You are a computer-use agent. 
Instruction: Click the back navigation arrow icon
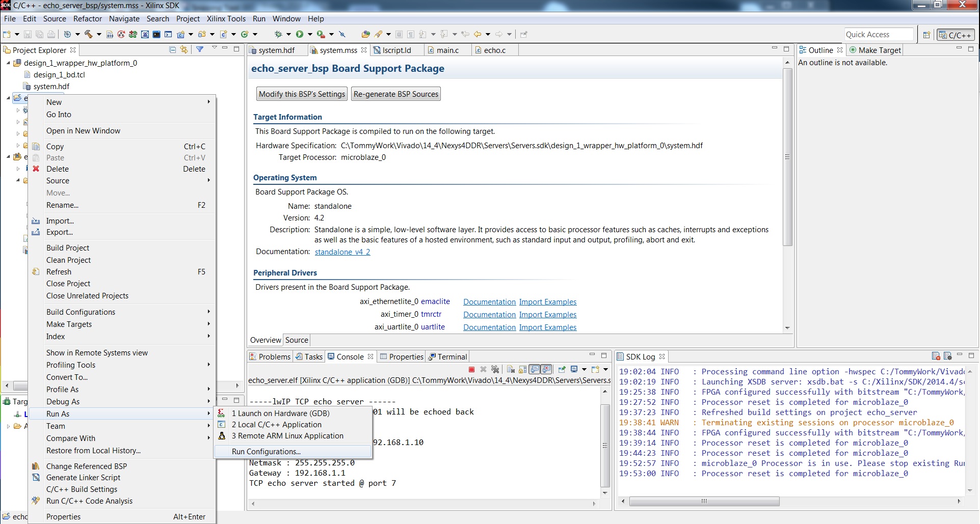478,34
